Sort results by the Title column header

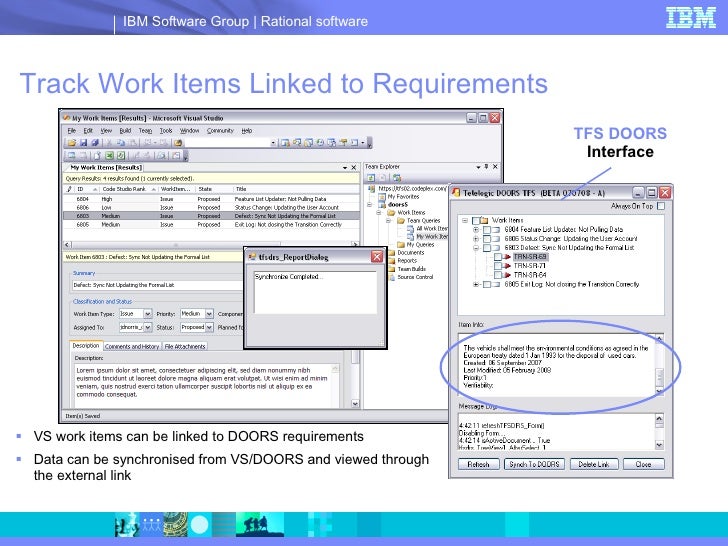coord(296,189)
